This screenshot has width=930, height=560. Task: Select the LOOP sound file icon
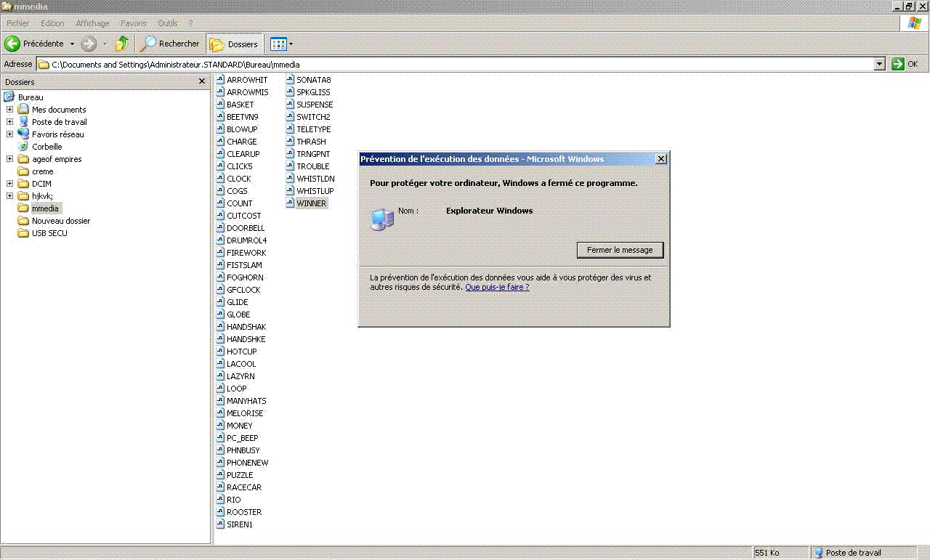tap(221, 389)
